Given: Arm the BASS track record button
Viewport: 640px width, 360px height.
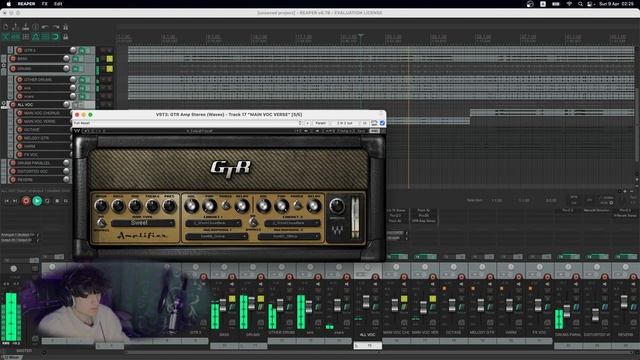Looking at the screenshot, I should pos(13,59).
